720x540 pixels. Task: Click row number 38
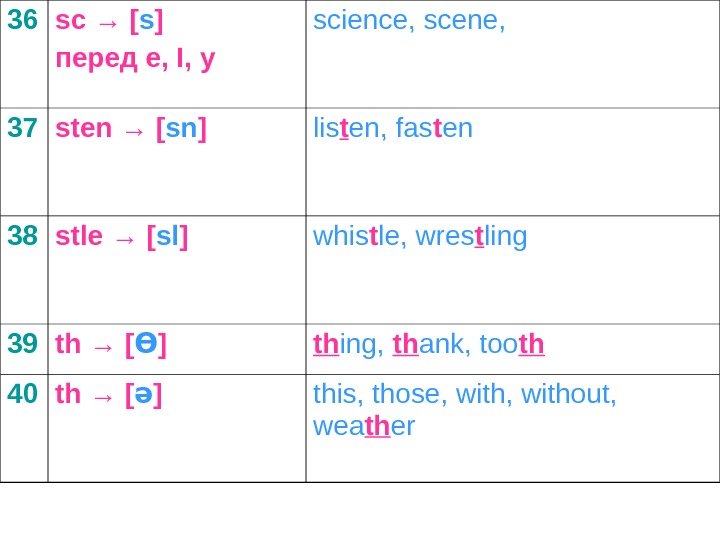coord(22,236)
